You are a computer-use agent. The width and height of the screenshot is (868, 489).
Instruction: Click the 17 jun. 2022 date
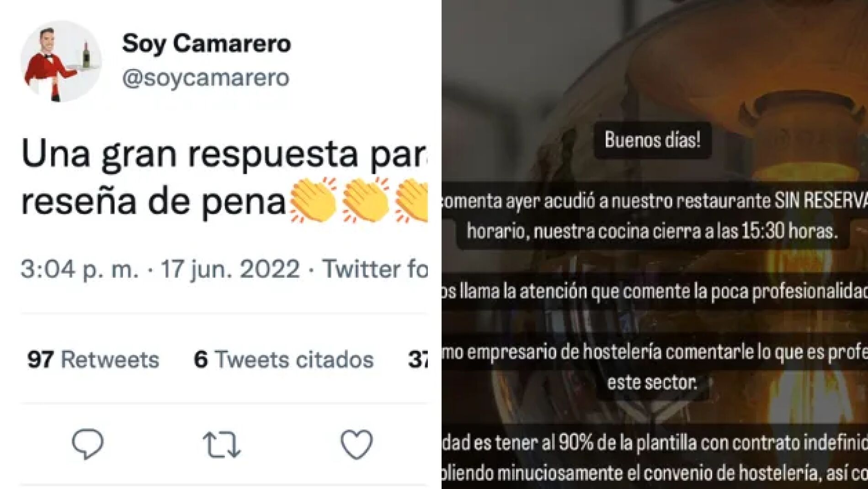pos(230,269)
